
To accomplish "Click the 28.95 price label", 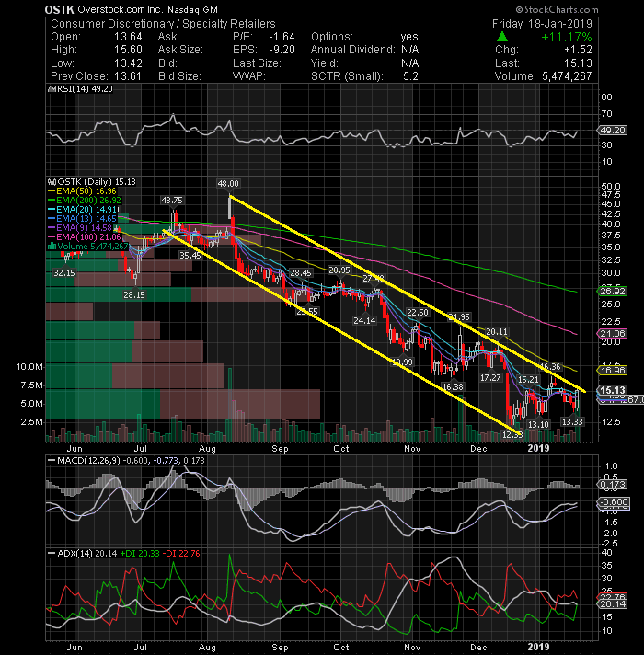I will (x=339, y=270).
